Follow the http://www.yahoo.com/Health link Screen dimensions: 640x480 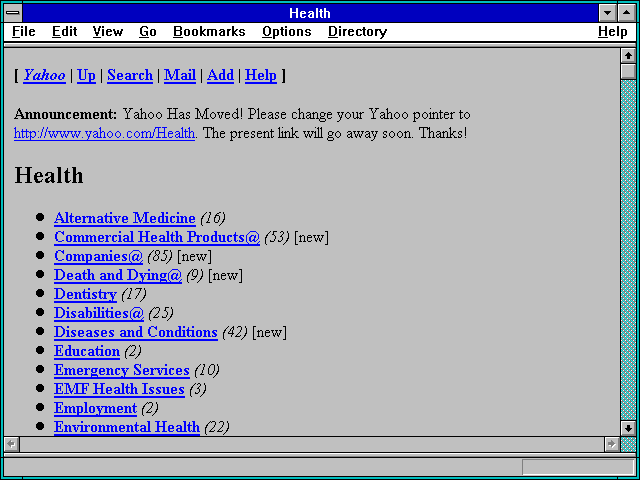point(104,133)
